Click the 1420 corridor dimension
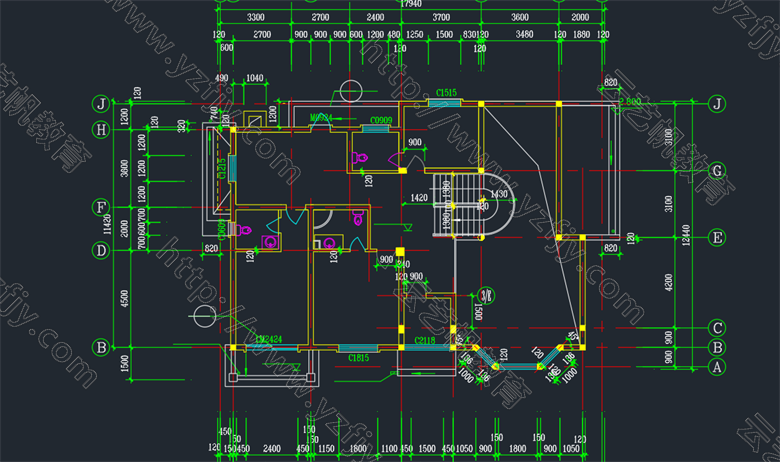Image resolution: width=780 pixels, height=462 pixels. click(419, 198)
